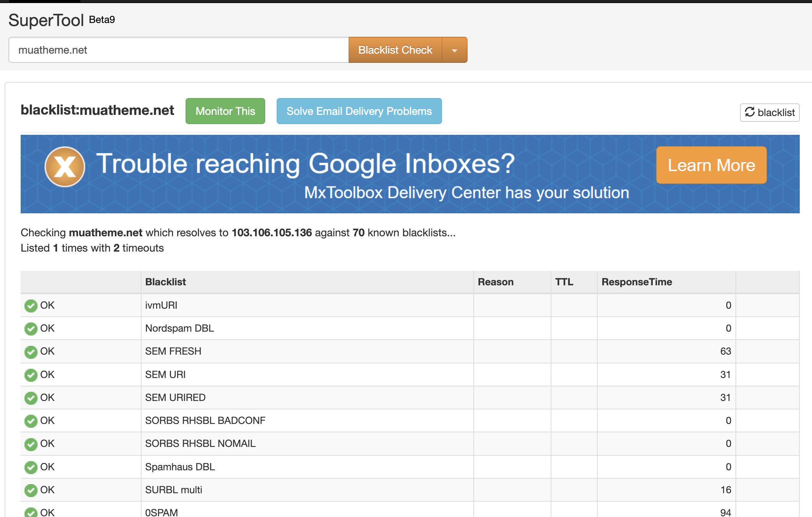Click the OK status icon beside Nordspam DBL

click(31, 329)
